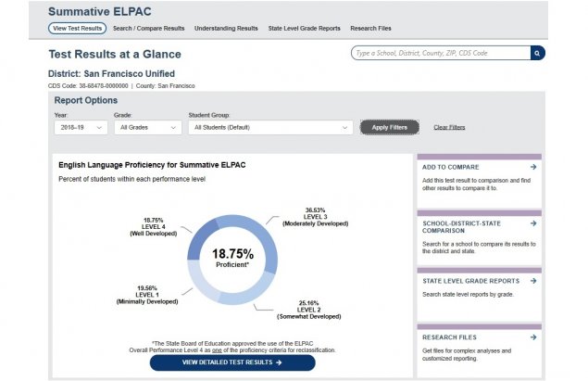Click the Add to Compare panel heading
This screenshot has width=588, height=381.
click(x=451, y=167)
